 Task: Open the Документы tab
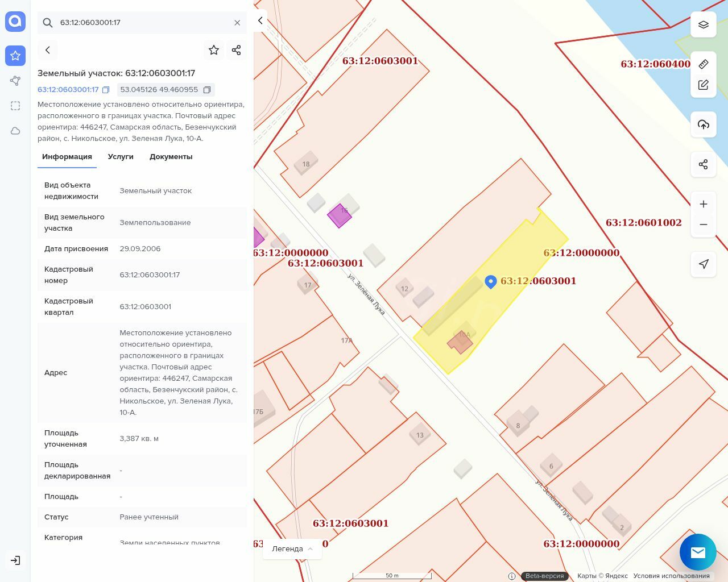[x=171, y=157]
